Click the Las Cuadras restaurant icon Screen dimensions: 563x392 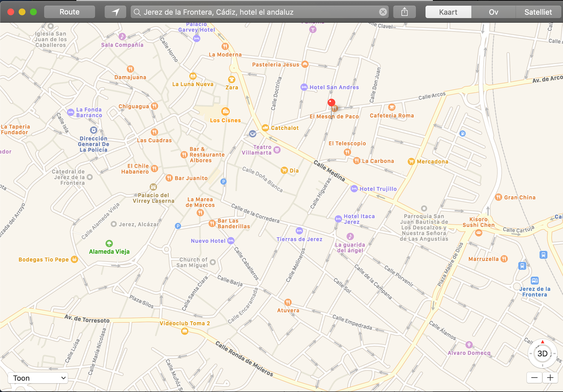(154, 132)
